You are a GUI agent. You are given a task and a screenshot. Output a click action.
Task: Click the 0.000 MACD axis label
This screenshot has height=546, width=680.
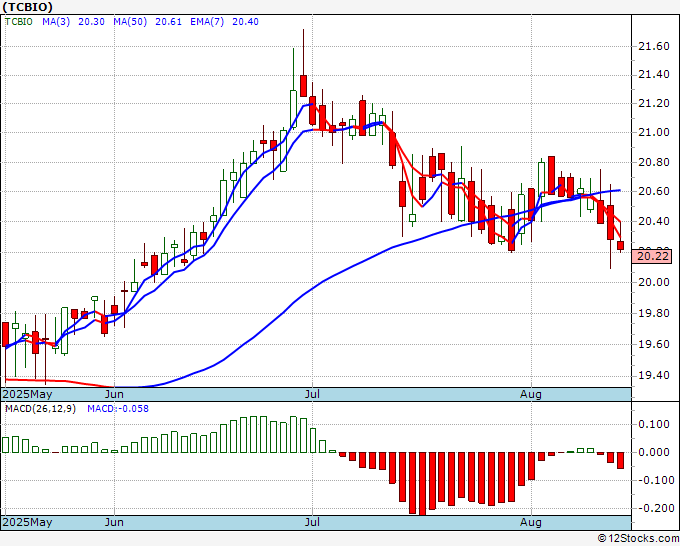pyautogui.click(x=654, y=452)
